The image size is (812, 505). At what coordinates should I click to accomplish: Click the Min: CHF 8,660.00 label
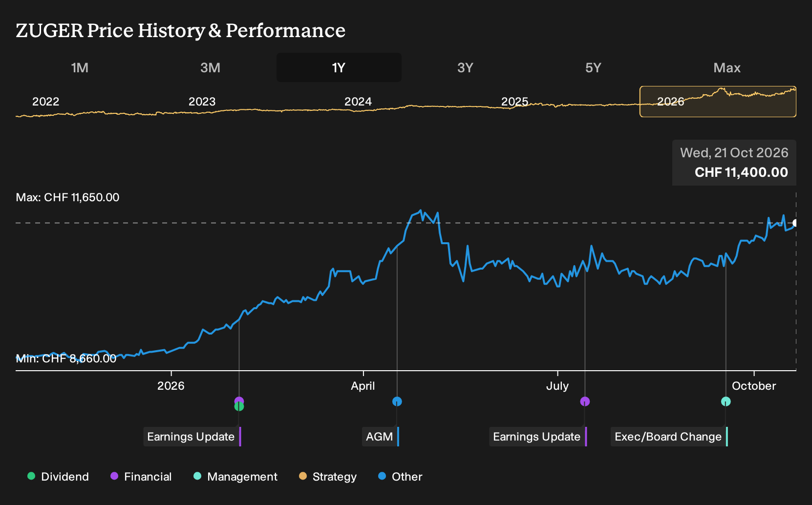click(66, 358)
